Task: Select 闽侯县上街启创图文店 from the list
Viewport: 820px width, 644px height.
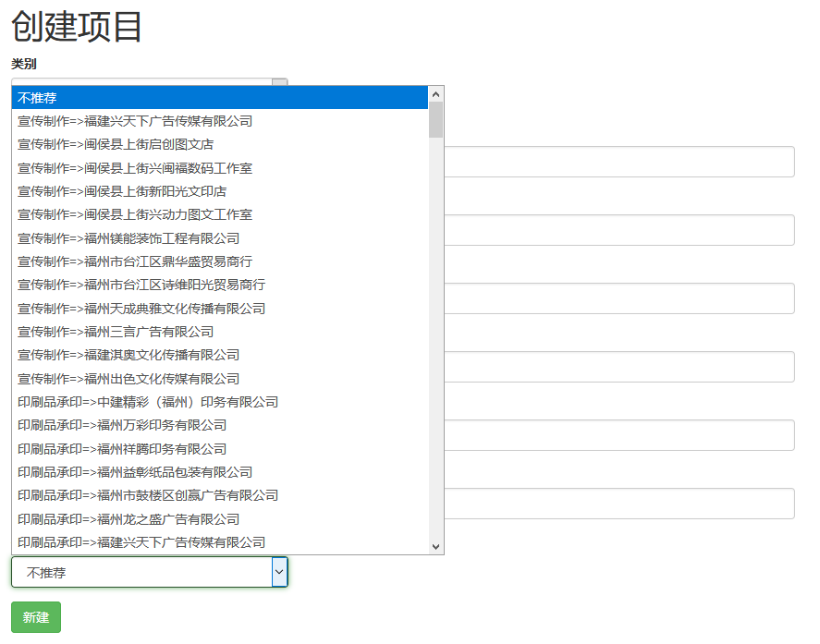Action: point(116,144)
